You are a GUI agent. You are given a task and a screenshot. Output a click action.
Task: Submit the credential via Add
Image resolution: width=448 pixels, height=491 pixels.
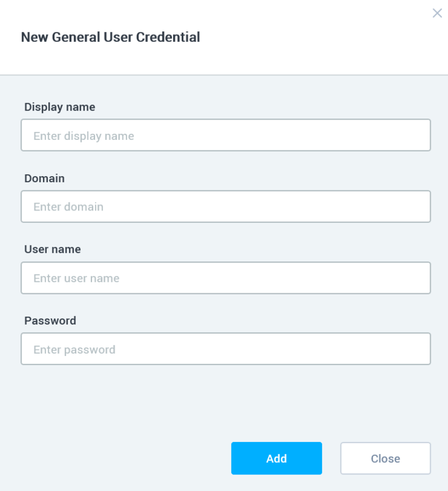click(x=276, y=458)
